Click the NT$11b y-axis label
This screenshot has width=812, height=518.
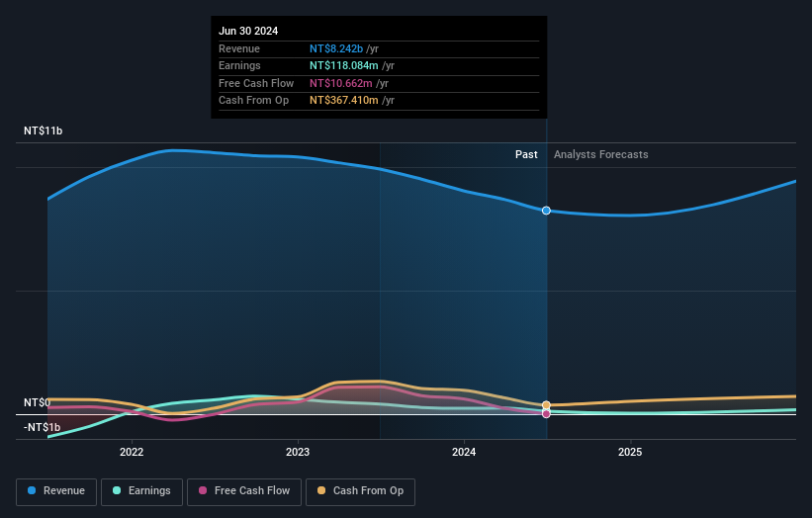point(43,130)
